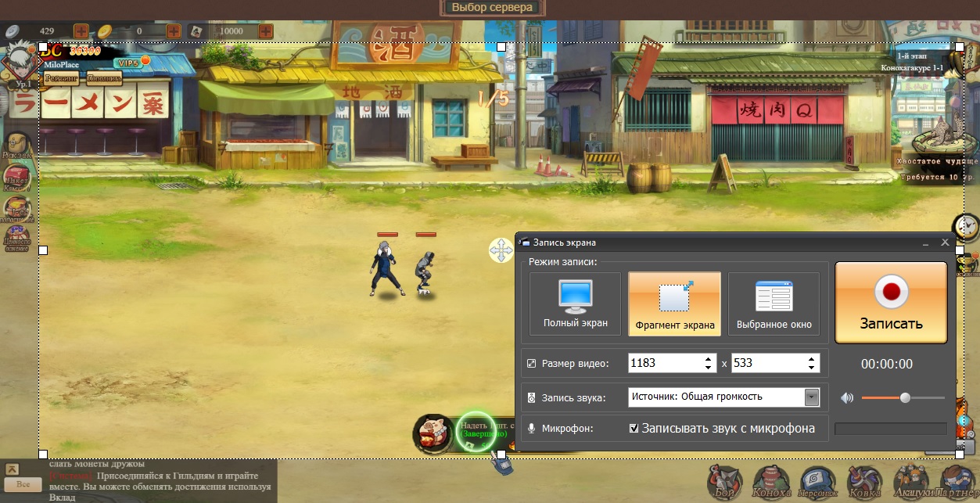Image resolution: width=980 pixels, height=503 pixels.
Task: Open the first top-up bonus icon
Action: pos(17,208)
